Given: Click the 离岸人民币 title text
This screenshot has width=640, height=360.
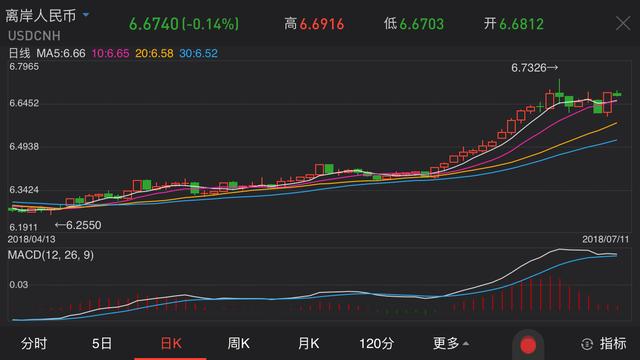Looking at the screenshot, I should coord(41,16).
